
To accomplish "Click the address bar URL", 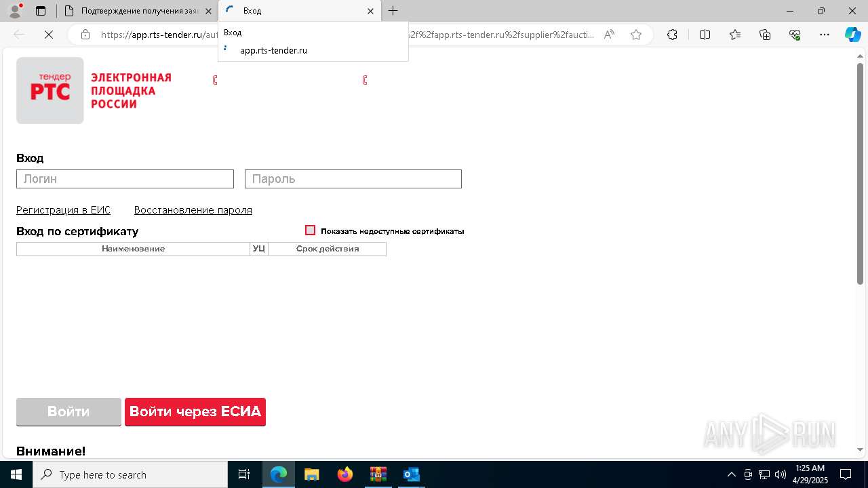I will point(347,35).
